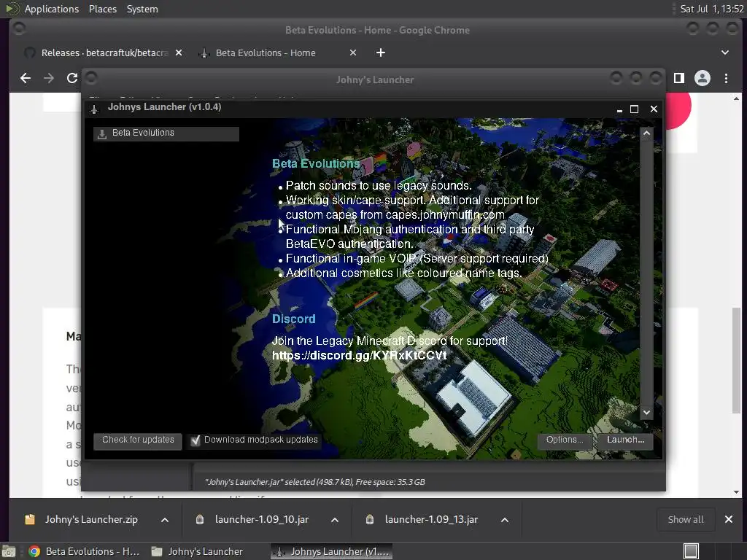Click Check for updates button
This screenshot has width=747, height=560.
pyautogui.click(x=138, y=440)
